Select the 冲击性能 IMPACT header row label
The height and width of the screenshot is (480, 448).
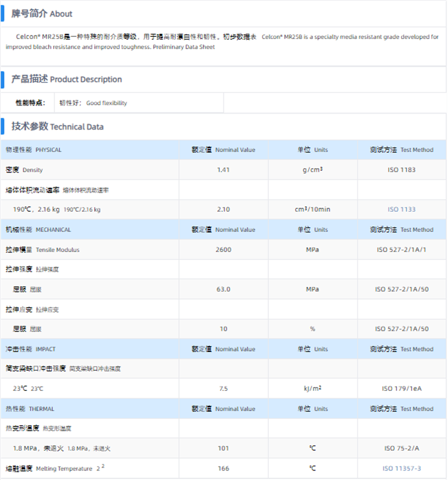[31, 349]
